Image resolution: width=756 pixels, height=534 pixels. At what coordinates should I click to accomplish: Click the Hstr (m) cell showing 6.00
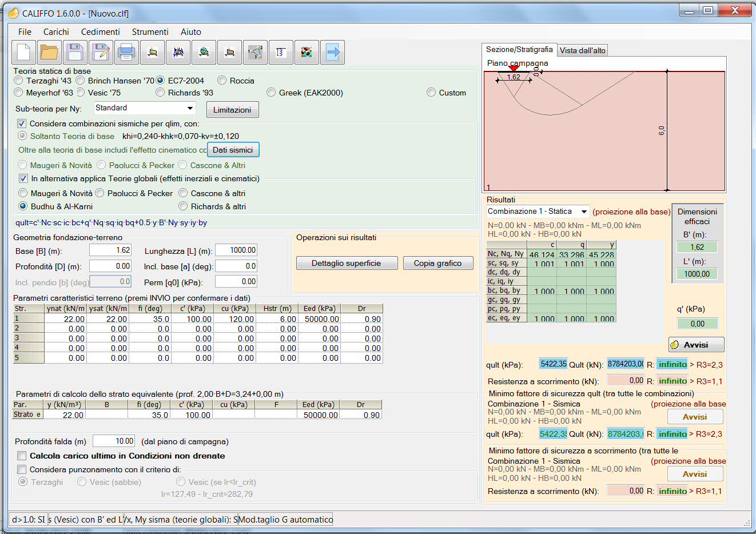[x=277, y=319]
